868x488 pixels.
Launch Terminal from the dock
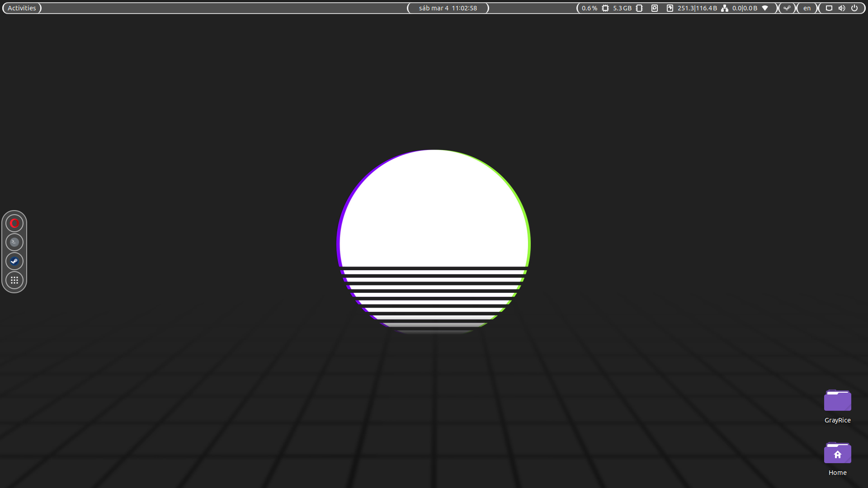click(14, 242)
